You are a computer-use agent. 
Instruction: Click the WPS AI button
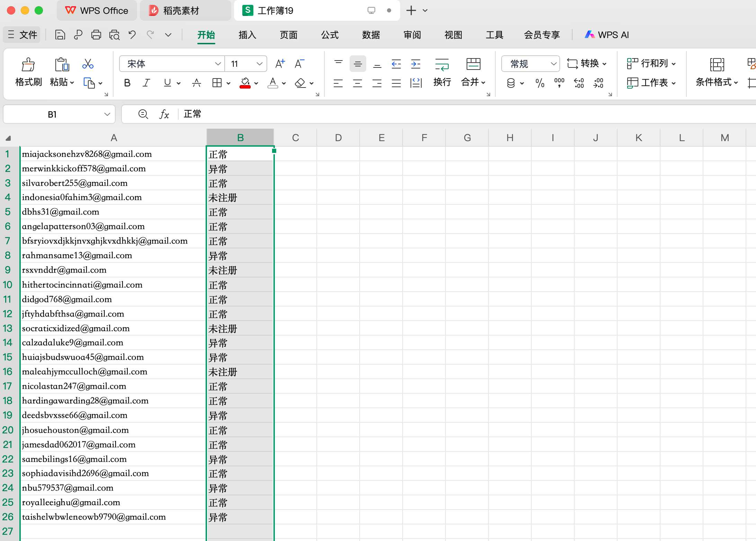click(x=607, y=35)
